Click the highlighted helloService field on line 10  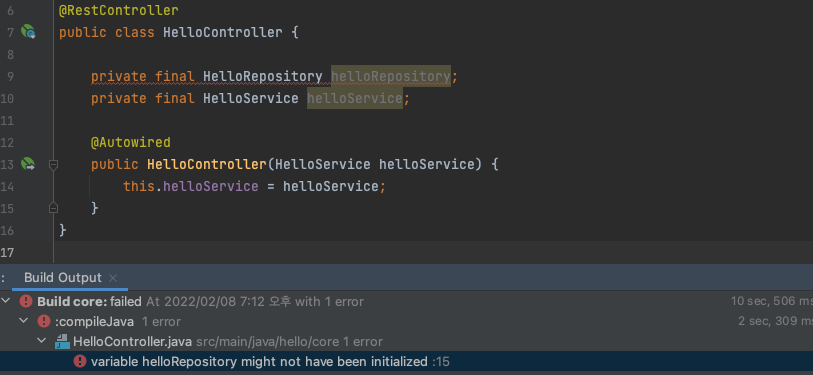[x=355, y=98]
